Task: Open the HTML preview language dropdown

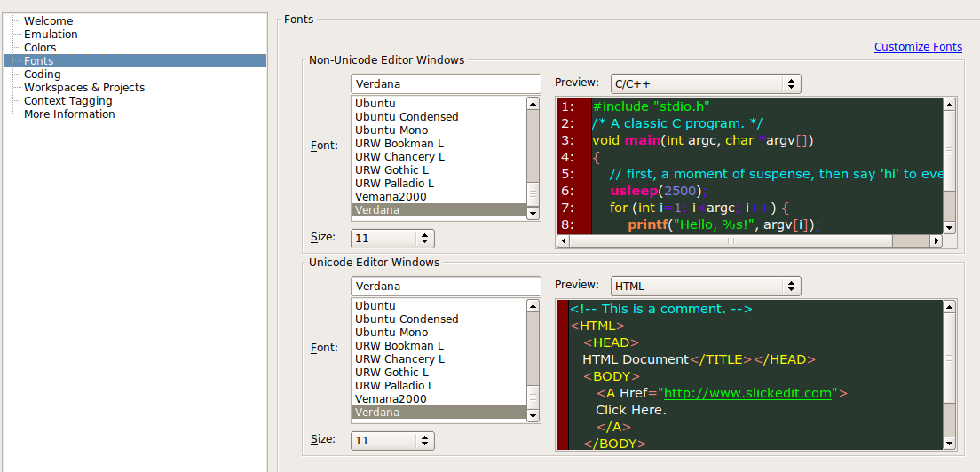Action: (x=706, y=286)
